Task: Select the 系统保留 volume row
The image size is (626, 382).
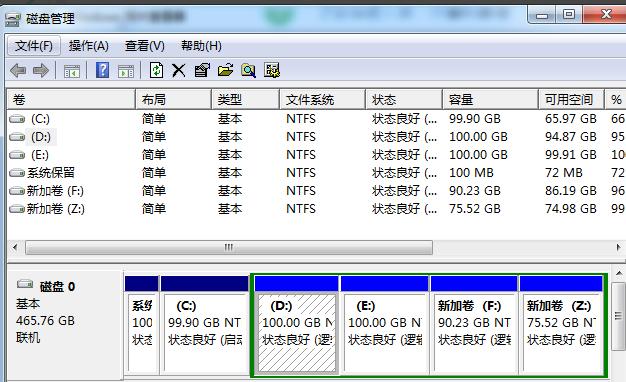Action: point(317,173)
